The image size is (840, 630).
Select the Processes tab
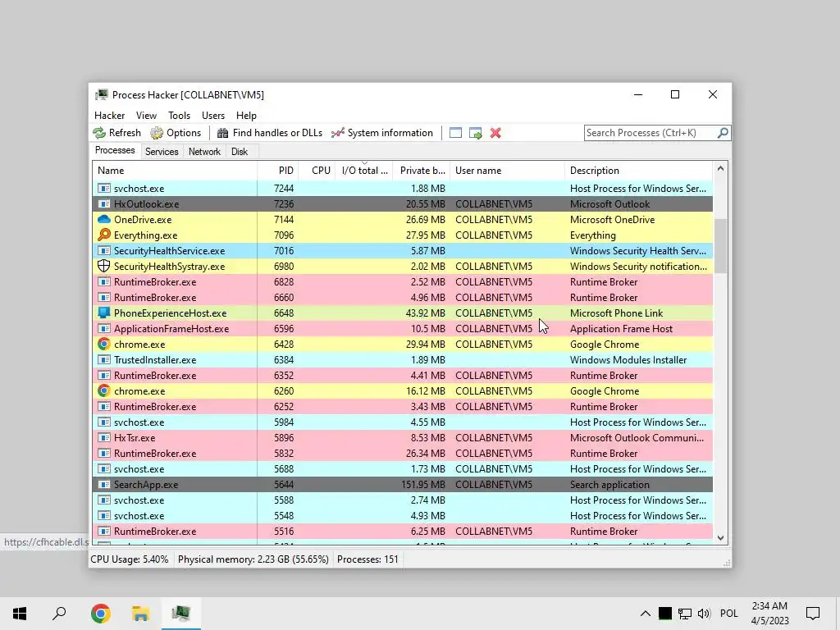(115, 151)
